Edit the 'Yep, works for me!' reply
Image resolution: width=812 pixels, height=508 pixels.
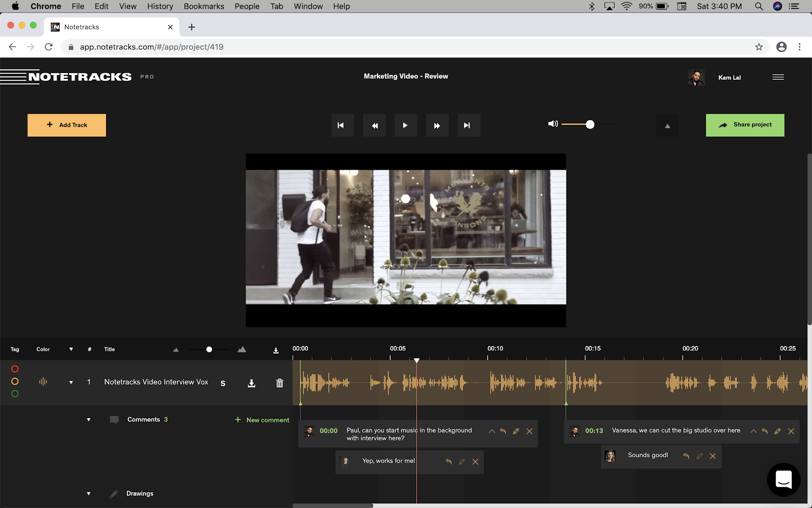[462, 462]
